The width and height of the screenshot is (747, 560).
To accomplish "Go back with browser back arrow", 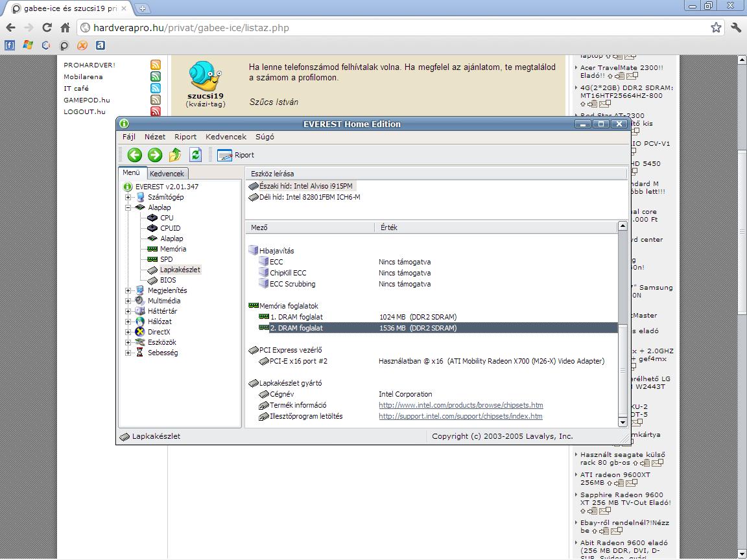I will [11, 28].
